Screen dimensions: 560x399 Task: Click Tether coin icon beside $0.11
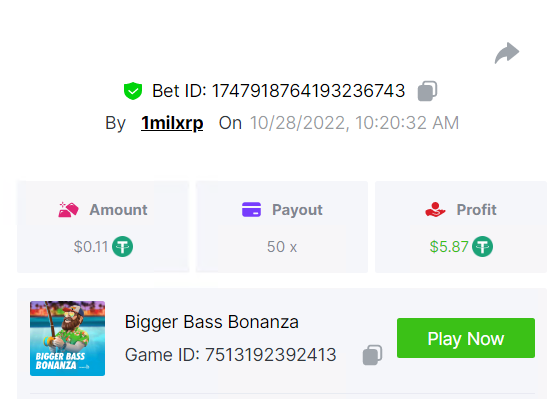(x=122, y=246)
